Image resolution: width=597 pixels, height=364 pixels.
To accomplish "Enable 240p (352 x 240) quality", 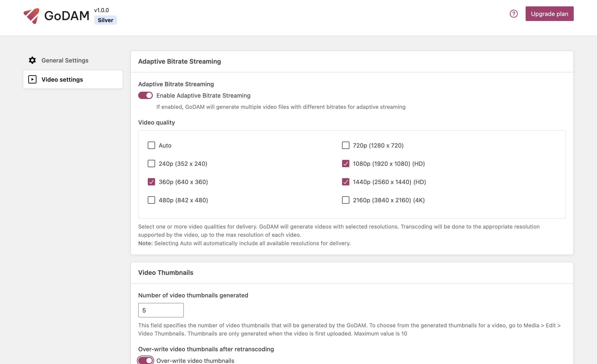I will [151, 164].
